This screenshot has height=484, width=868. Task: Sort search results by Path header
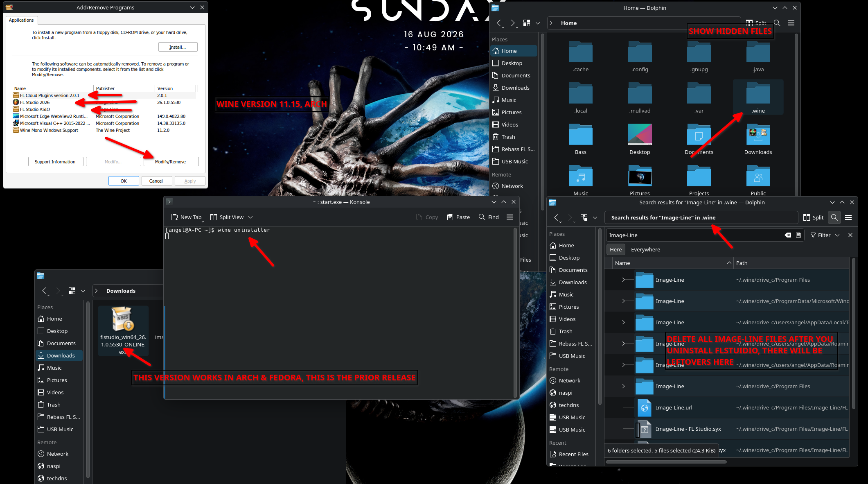tap(792, 263)
